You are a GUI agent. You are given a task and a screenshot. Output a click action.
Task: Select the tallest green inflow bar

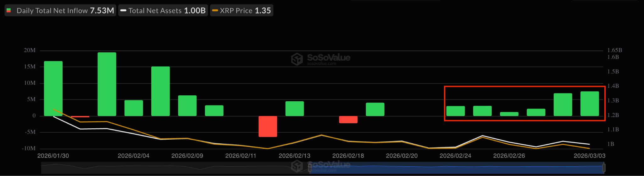coord(107,84)
